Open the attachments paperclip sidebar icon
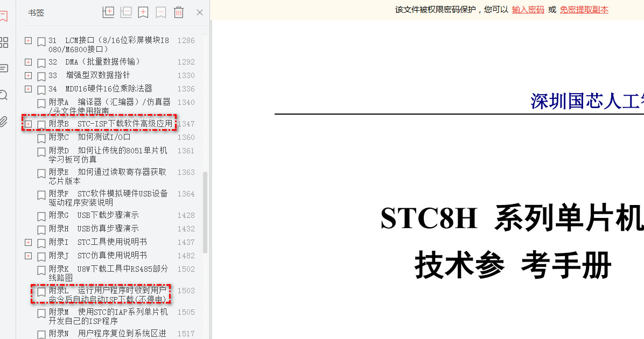Image resolution: width=644 pixels, height=339 pixels. coord(4,122)
